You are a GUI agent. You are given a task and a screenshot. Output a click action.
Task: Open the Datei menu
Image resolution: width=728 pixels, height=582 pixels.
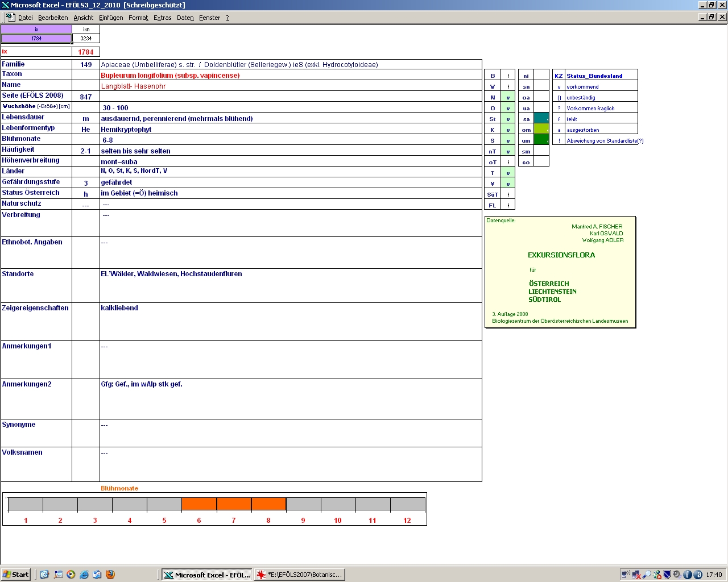[x=25, y=18]
